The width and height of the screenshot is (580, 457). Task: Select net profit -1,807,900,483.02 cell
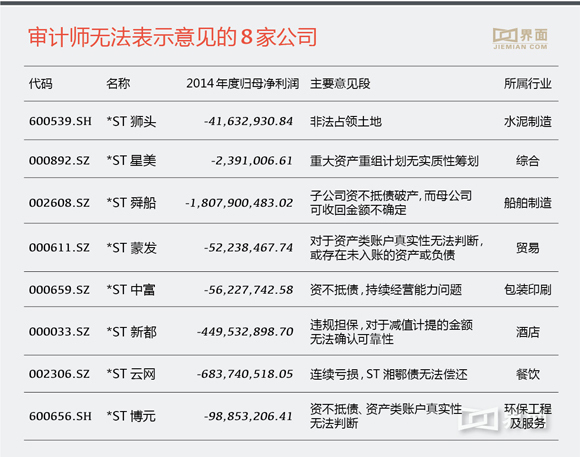(239, 203)
